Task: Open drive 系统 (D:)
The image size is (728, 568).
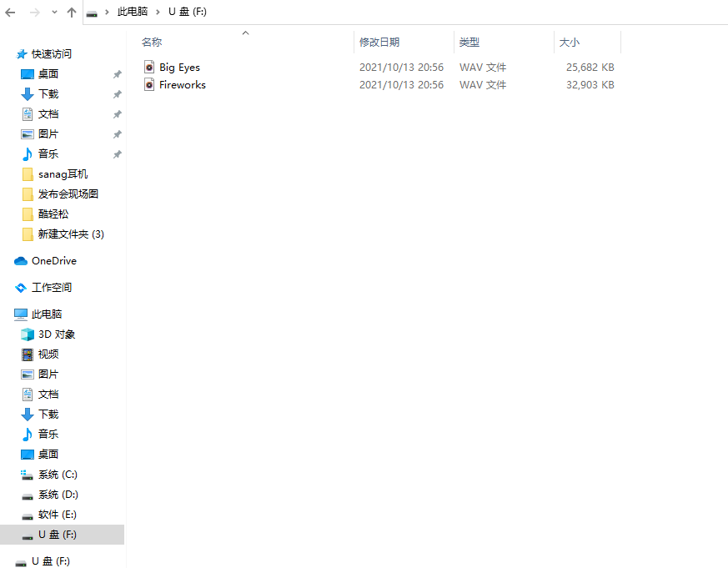Action: pos(58,495)
